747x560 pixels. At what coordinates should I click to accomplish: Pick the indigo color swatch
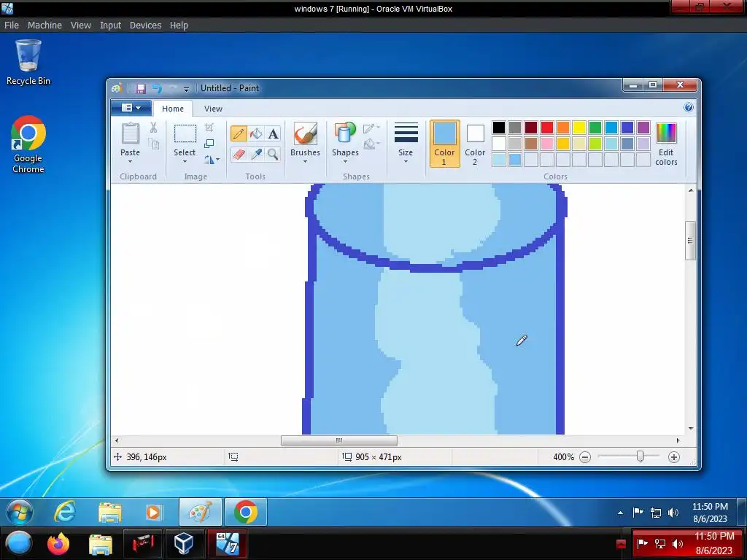[x=627, y=127]
